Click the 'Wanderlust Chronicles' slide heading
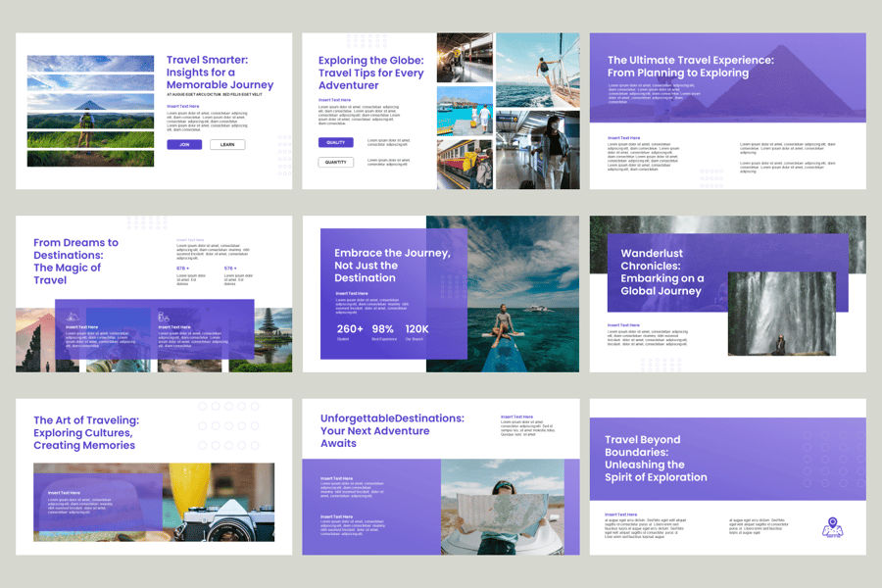882x588 pixels. [x=661, y=271]
